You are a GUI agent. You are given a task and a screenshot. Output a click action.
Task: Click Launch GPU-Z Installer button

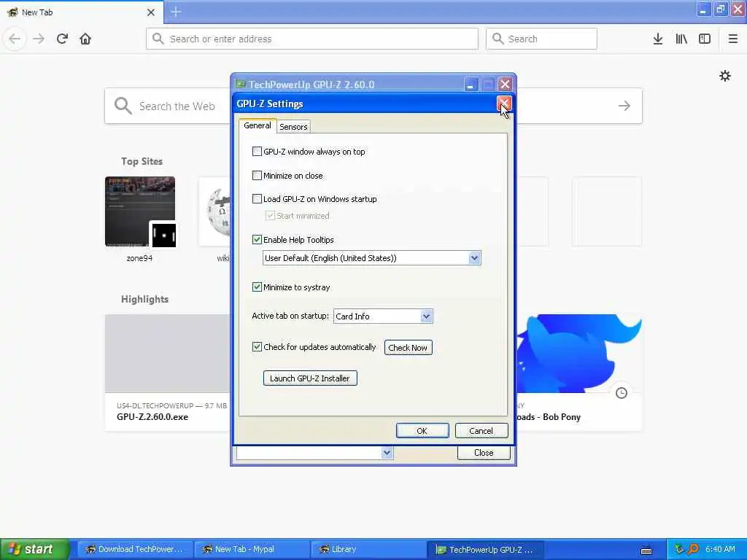(x=310, y=378)
